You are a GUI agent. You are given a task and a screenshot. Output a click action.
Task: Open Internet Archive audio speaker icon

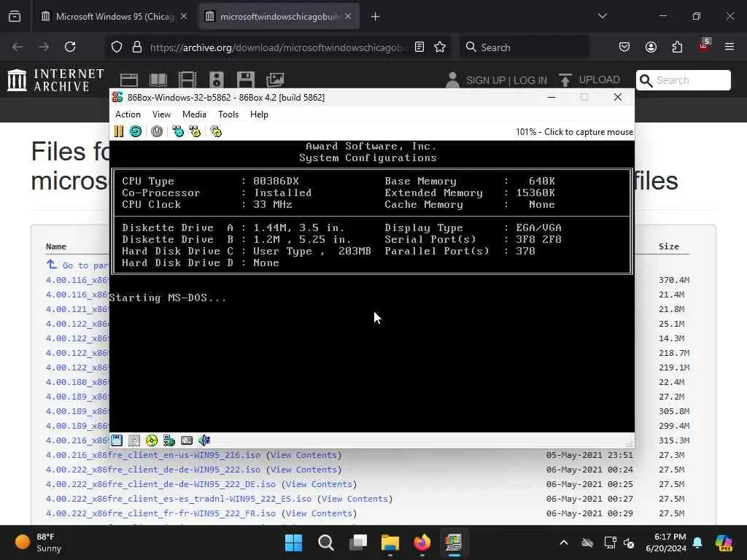tap(216, 80)
